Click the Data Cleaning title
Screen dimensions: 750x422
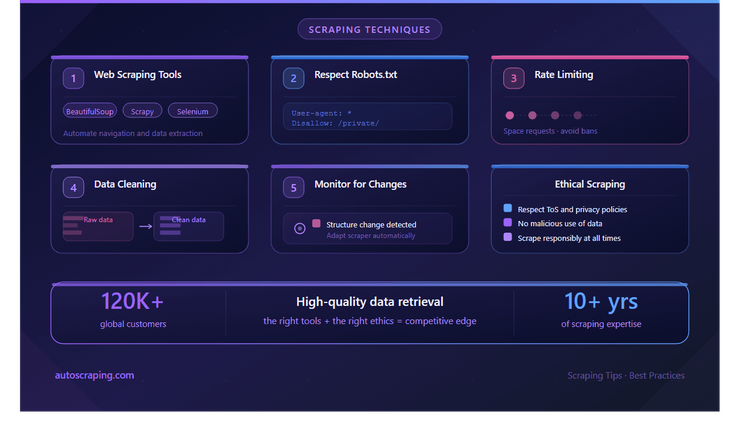click(x=125, y=184)
